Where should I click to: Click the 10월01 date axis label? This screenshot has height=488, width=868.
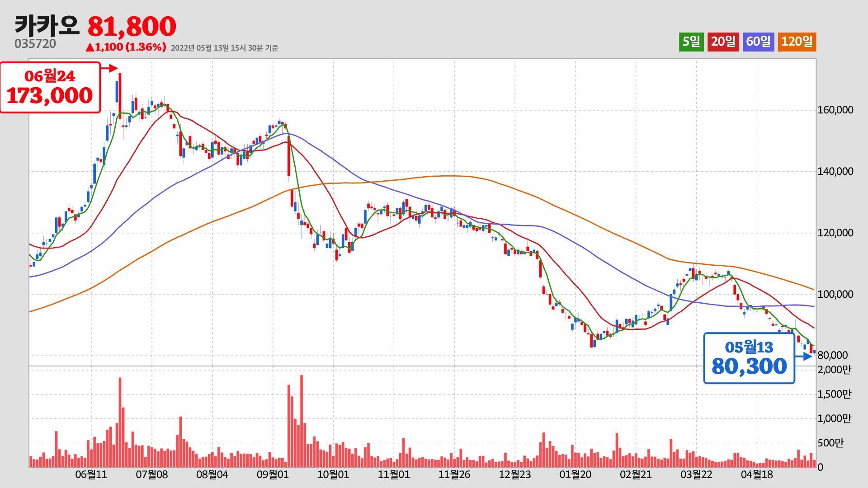(x=333, y=475)
